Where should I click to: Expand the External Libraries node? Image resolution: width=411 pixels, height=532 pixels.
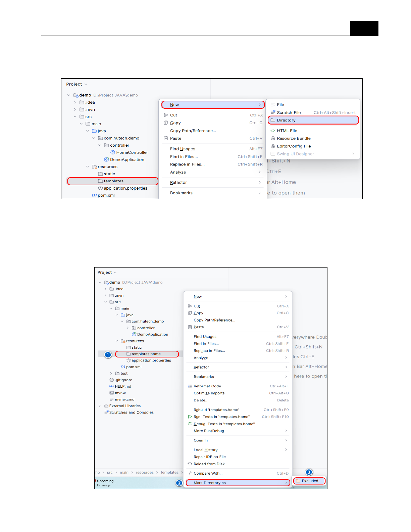point(100,406)
